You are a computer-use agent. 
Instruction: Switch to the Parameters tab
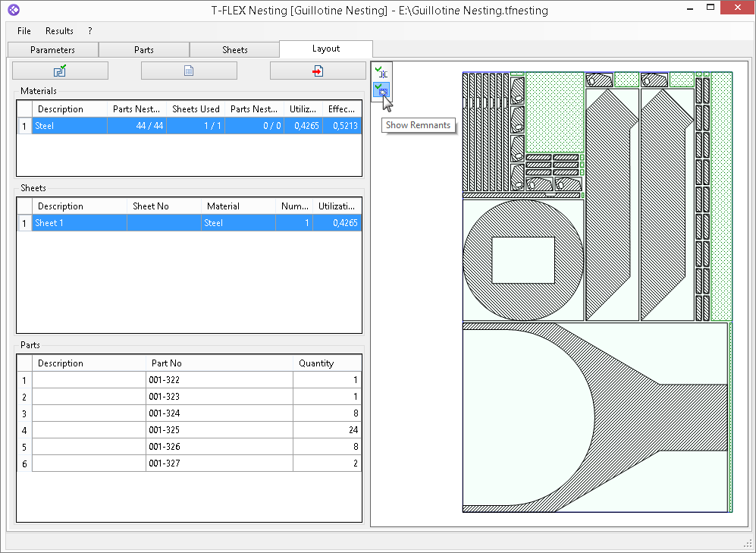point(52,49)
